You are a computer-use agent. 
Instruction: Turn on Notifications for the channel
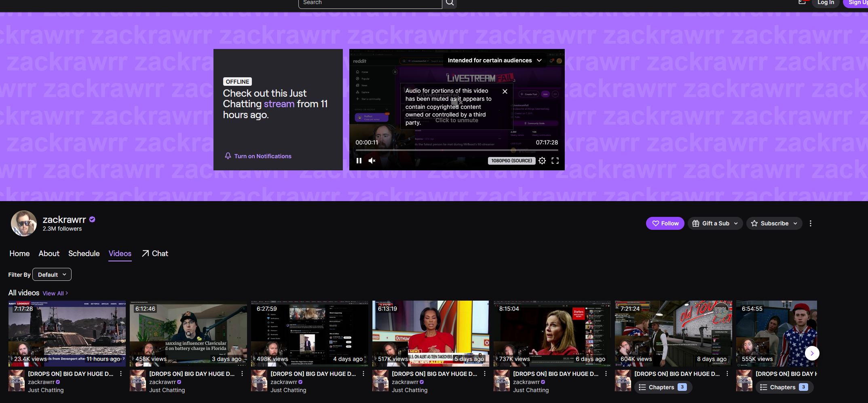[258, 156]
